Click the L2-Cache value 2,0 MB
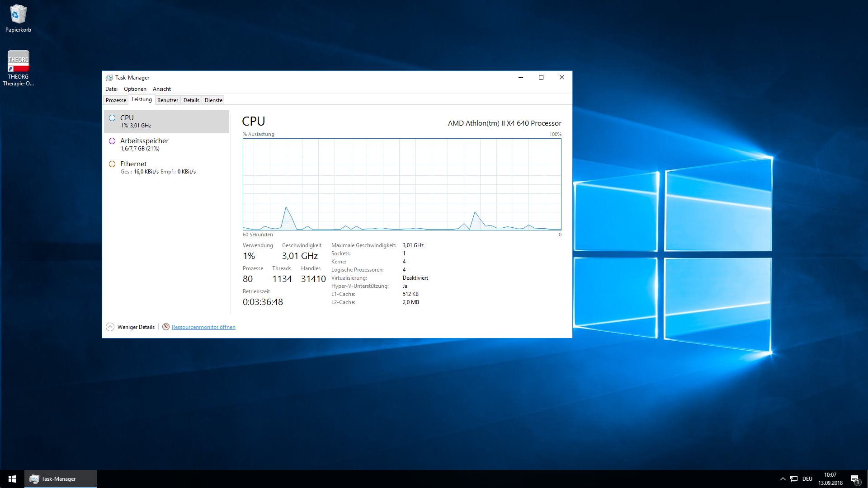Screen dimensions: 868x488 (411, 302)
